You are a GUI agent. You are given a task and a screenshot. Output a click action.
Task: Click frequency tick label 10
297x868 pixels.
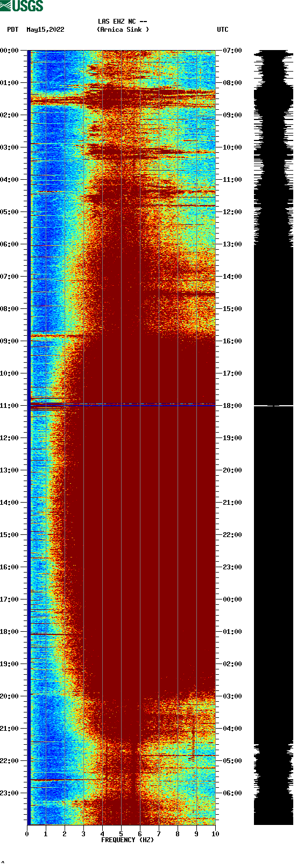(x=215, y=834)
